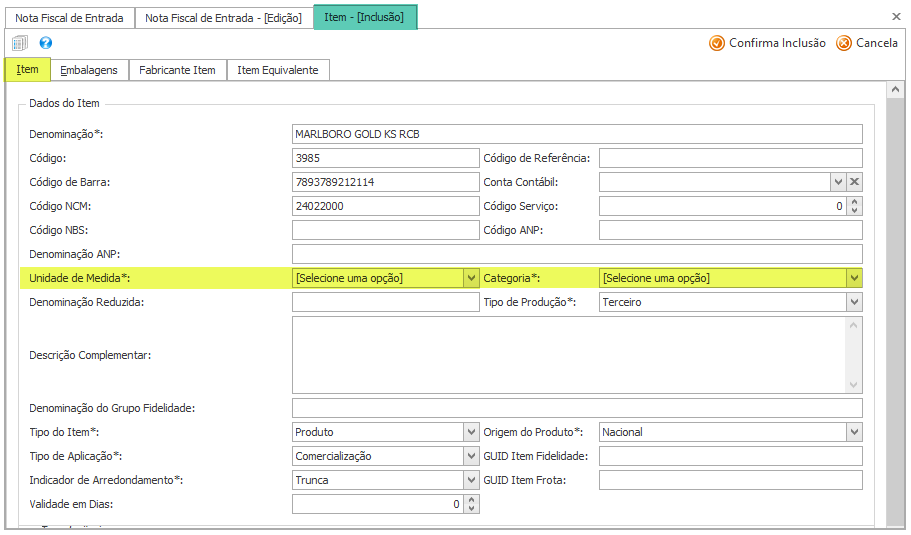
Task: Decrease Validade em Dias with down arrow
Action: (471, 509)
